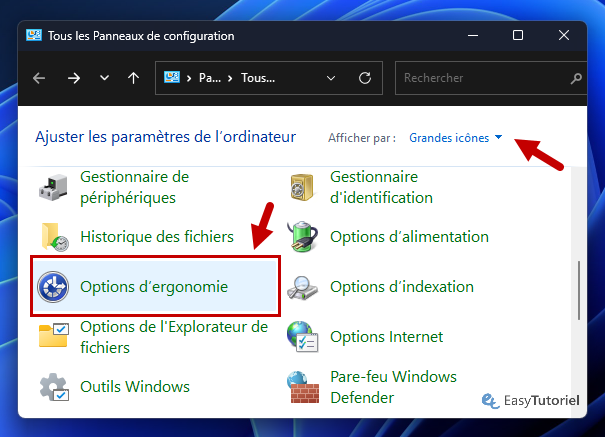605x437 pixels.
Task: Click the search magnifier icon
Action: tap(576, 78)
